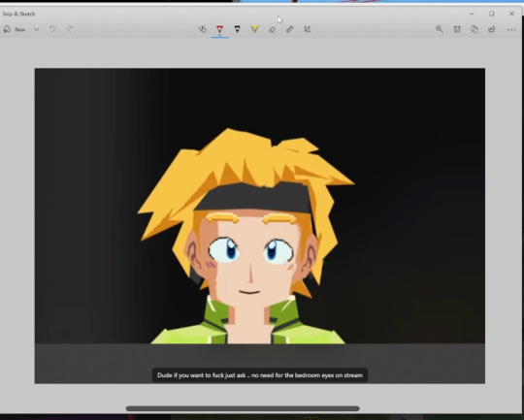Click the New snip button

[x=15, y=29]
